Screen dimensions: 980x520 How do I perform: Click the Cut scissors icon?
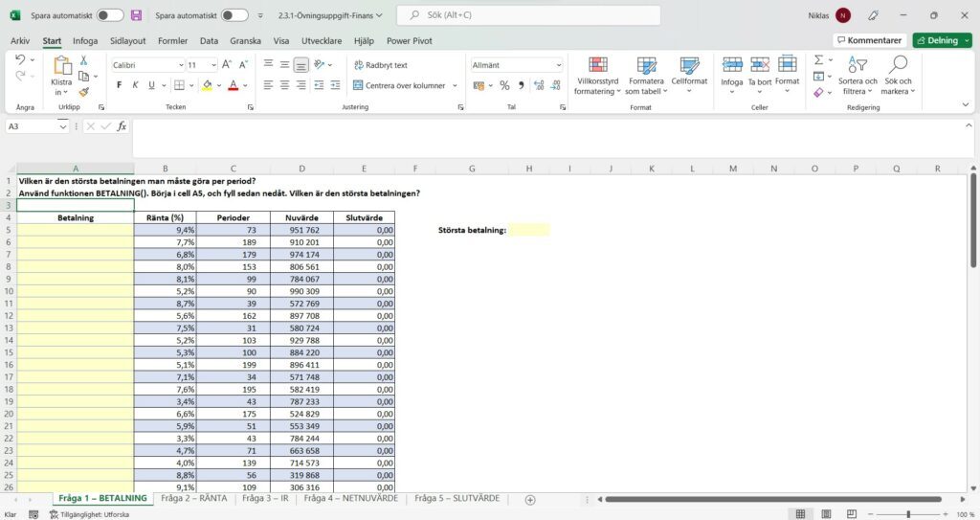(83, 60)
